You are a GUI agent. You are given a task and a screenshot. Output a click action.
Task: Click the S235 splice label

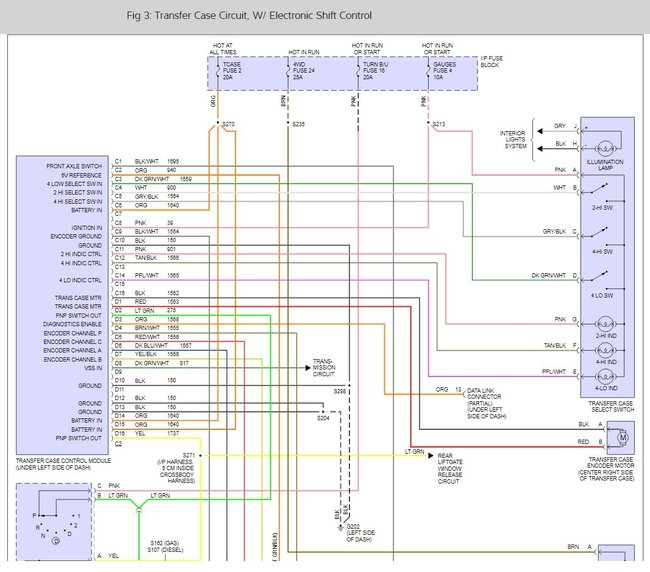point(298,124)
